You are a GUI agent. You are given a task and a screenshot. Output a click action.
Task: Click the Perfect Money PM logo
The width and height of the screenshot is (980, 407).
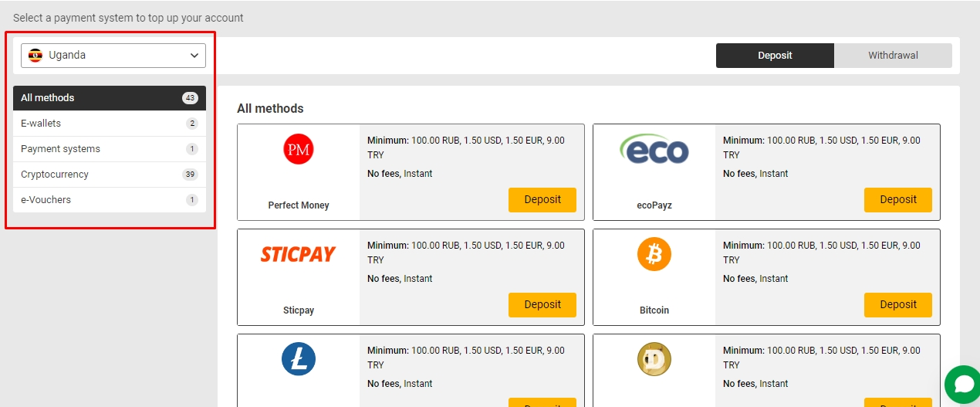(x=299, y=149)
